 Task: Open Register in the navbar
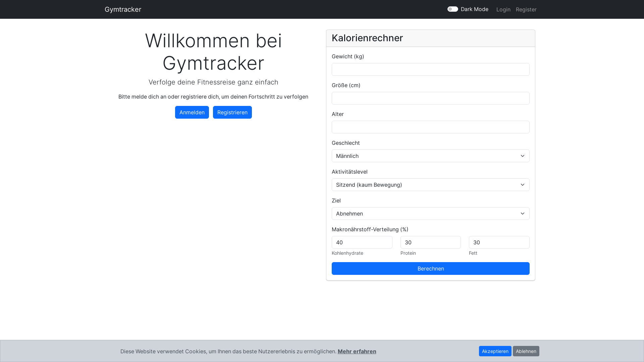[x=526, y=9]
